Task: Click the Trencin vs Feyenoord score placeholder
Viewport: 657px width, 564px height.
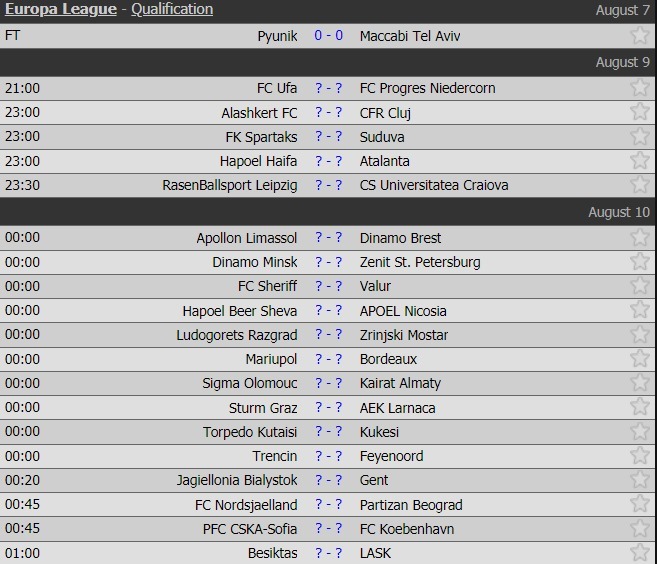Action: point(328,456)
